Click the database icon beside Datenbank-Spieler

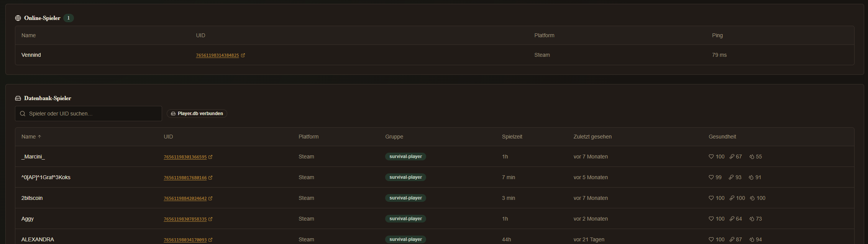coord(18,98)
